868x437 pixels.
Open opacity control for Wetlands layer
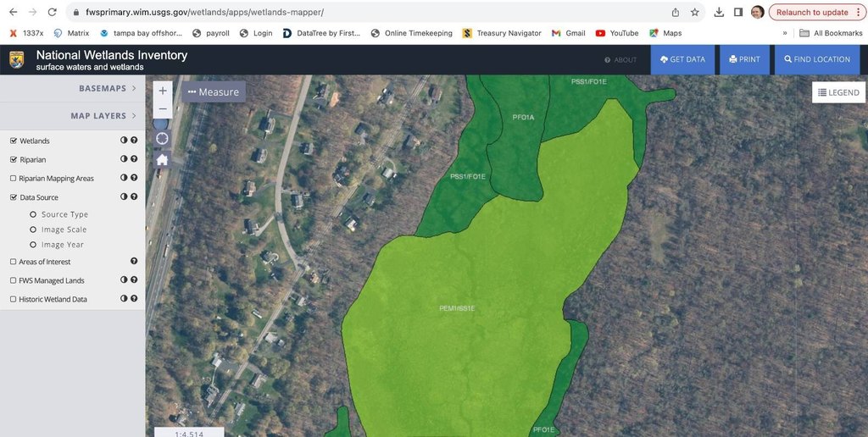pos(124,141)
